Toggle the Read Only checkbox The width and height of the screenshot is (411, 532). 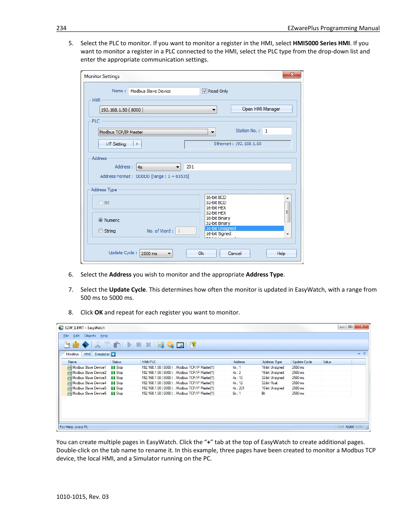pyautogui.click(x=205, y=91)
